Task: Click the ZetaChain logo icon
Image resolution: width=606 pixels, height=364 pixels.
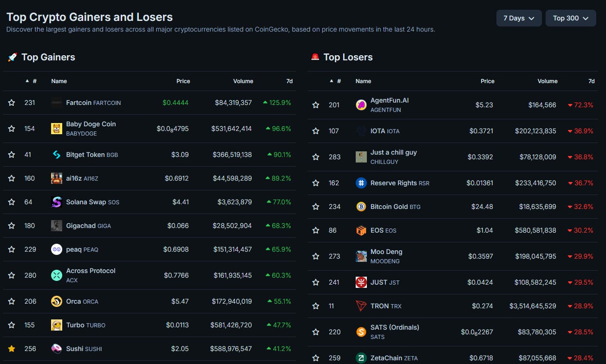Action: click(x=361, y=358)
